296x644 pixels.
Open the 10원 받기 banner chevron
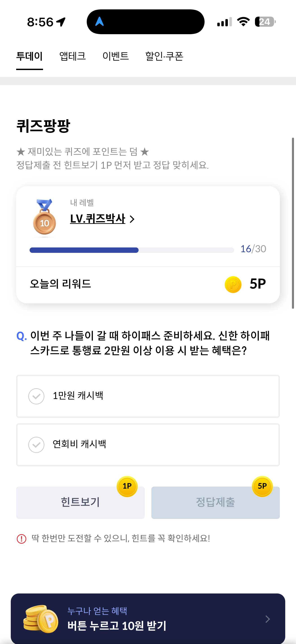[x=268, y=619]
